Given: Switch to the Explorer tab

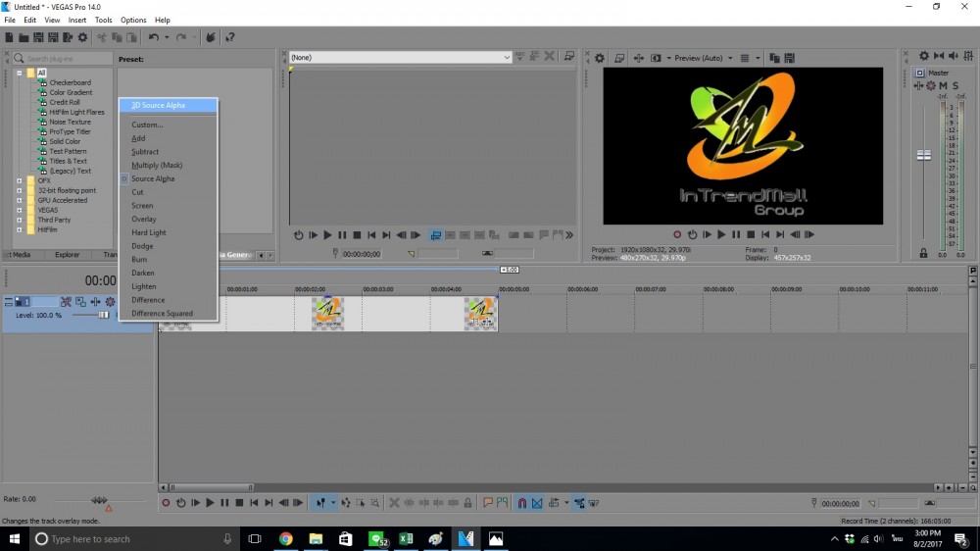Looking at the screenshot, I should tap(67, 255).
